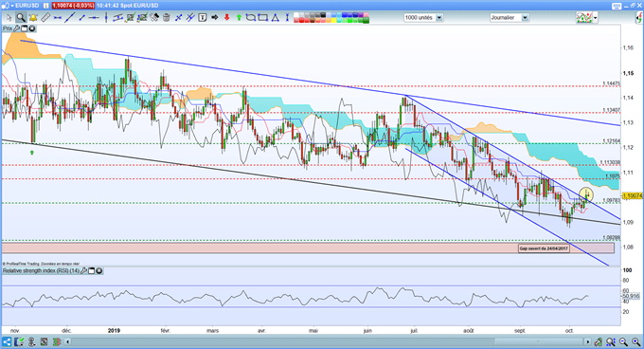This screenshot has width=644, height=349.
Task: Select the horizontal line drawing tool
Action: tap(58, 18)
